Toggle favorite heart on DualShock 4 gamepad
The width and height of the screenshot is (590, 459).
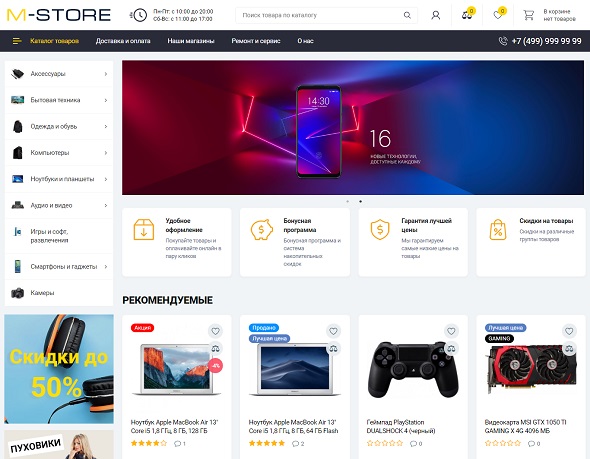click(x=451, y=331)
